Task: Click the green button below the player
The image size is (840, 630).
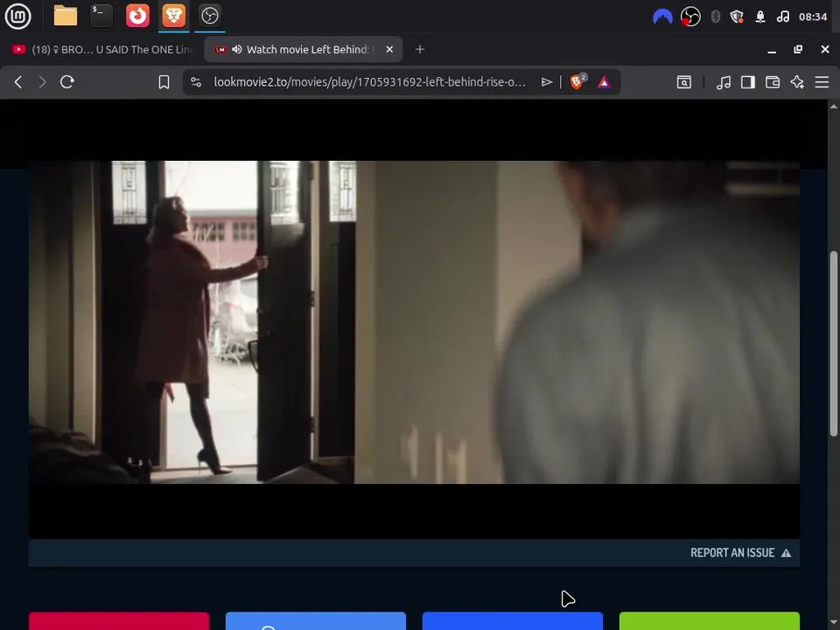Action: click(x=710, y=621)
